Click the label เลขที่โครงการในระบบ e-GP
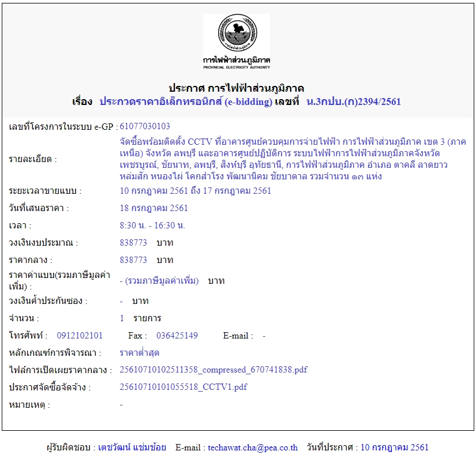Viewport: 476px width, 455px height. (x=63, y=126)
